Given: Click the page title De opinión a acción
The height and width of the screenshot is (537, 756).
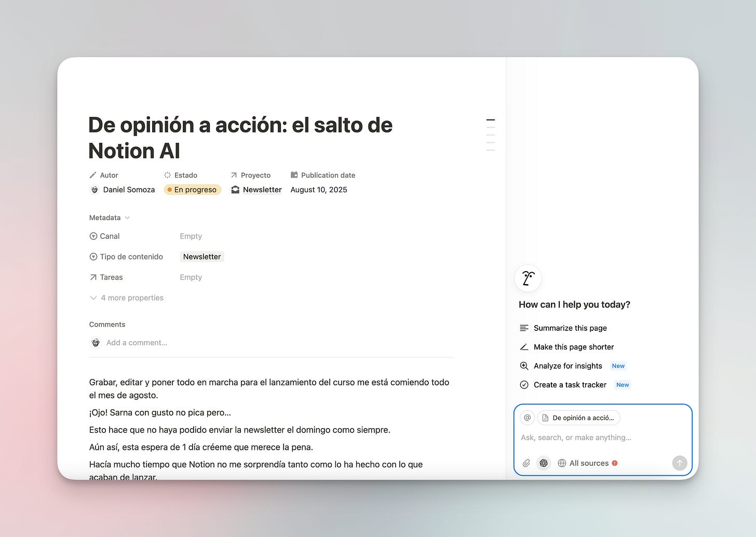Looking at the screenshot, I should (240, 138).
